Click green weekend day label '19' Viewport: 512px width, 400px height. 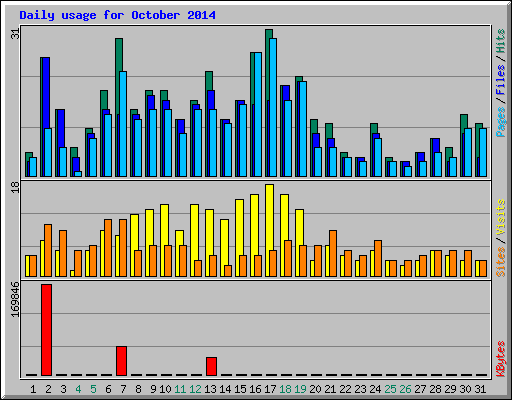click(x=300, y=389)
